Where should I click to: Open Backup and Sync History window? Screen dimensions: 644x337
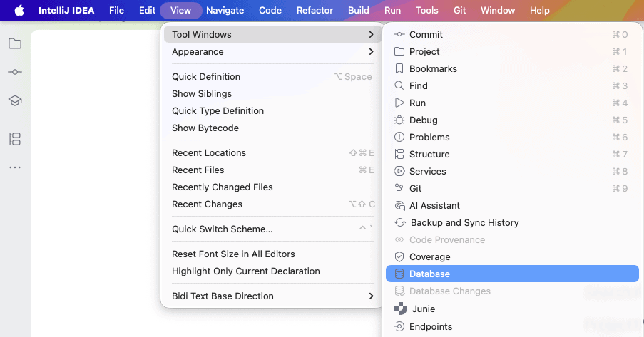464,223
